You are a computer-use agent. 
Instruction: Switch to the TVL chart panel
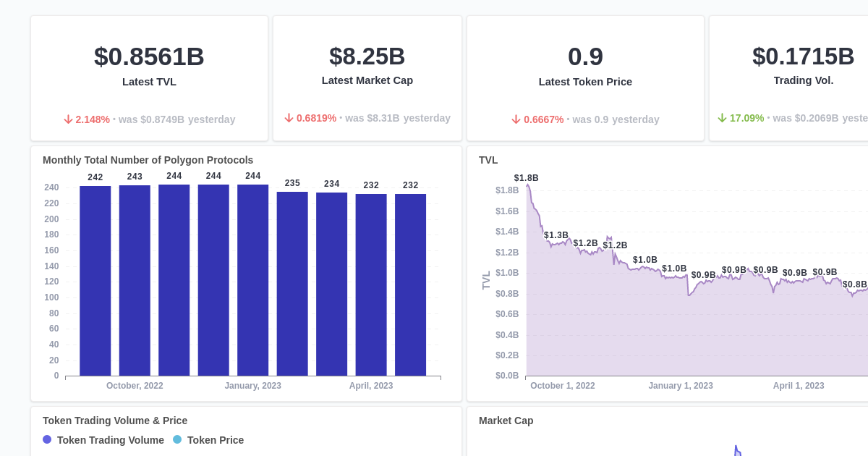pos(486,161)
